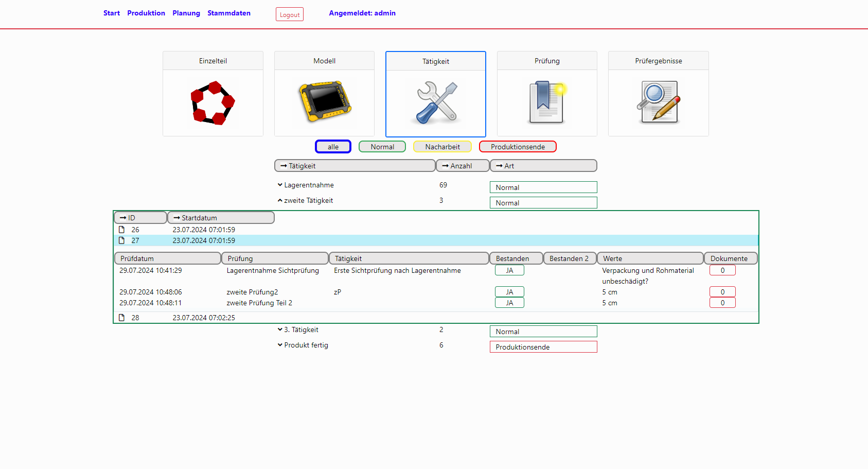Open the Einzelteil red hexagon ring icon
Image resolution: width=868 pixels, height=469 pixels.
(212, 102)
